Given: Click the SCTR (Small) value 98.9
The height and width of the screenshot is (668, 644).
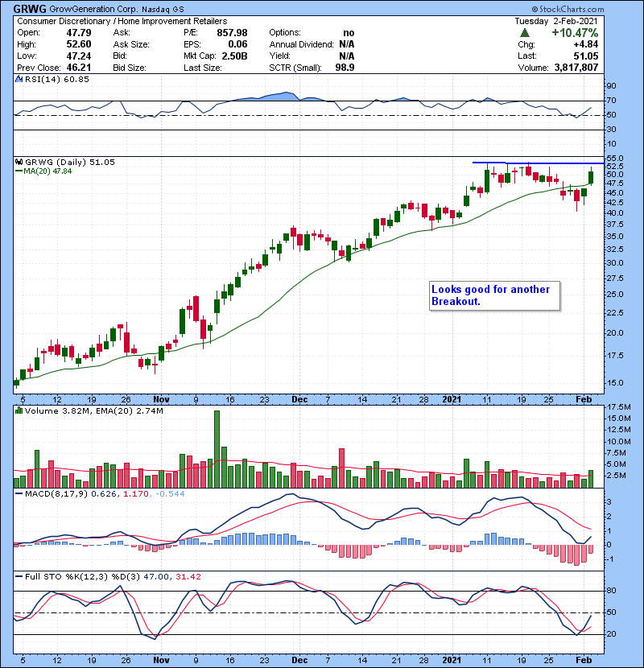Looking at the screenshot, I should coord(345,68).
